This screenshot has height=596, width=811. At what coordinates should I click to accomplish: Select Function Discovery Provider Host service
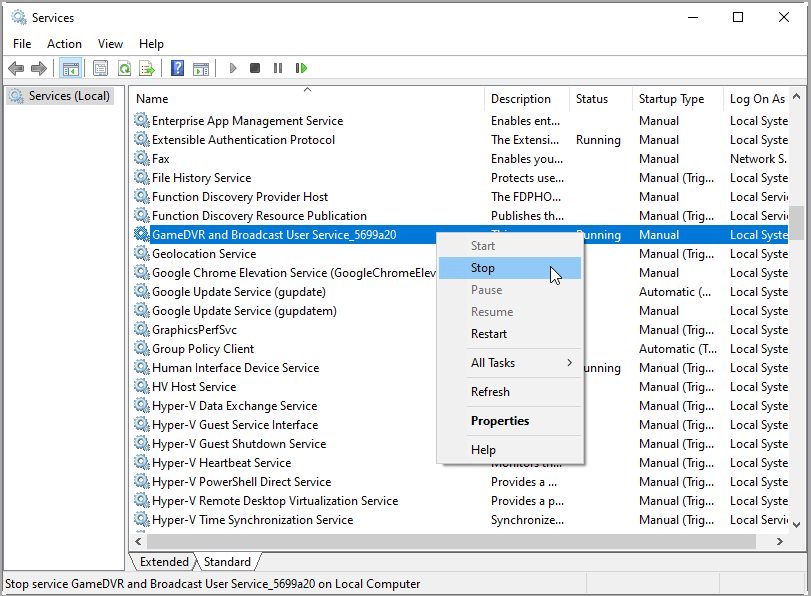pyautogui.click(x=460, y=197)
